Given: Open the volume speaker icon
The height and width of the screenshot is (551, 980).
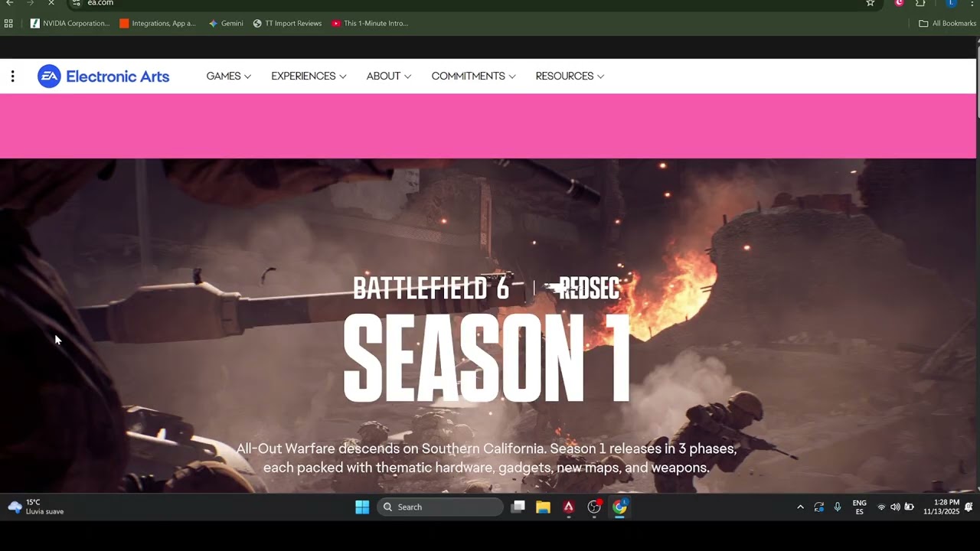Looking at the screenshot, I should point(895,507).
